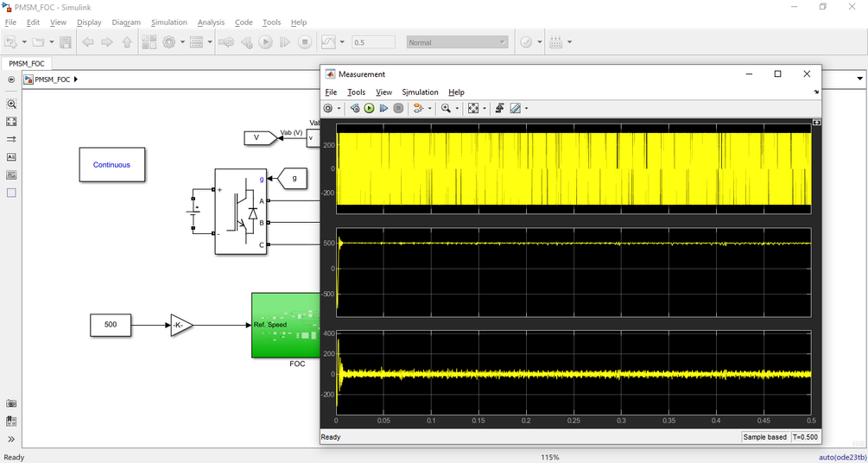Open the Simulink Display menu

click(89, 22)
